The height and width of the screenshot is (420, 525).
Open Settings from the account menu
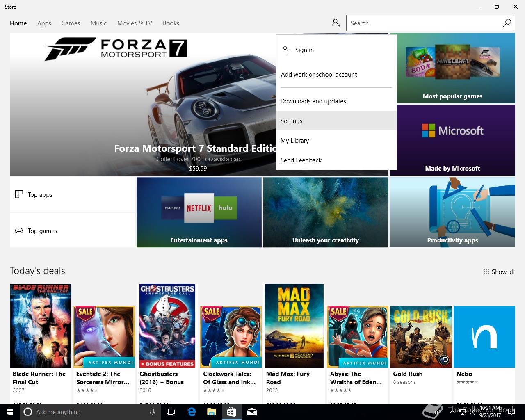(x=336, y=121)
